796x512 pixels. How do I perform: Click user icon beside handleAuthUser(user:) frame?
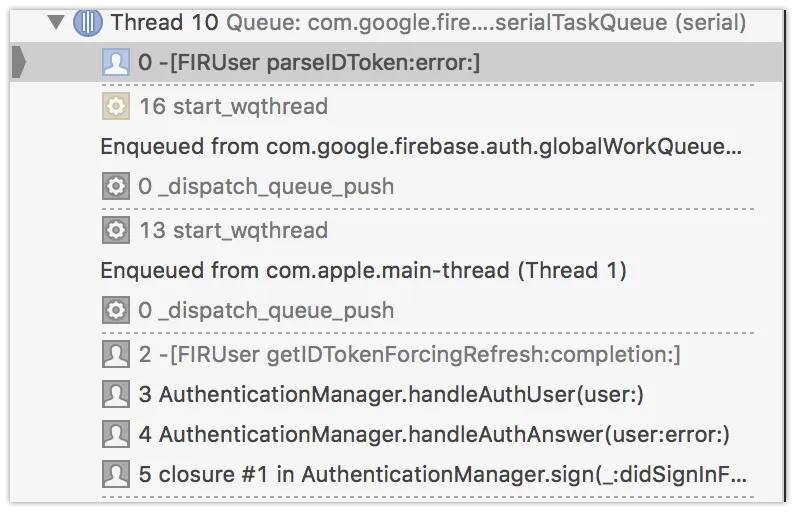point(116,394)
